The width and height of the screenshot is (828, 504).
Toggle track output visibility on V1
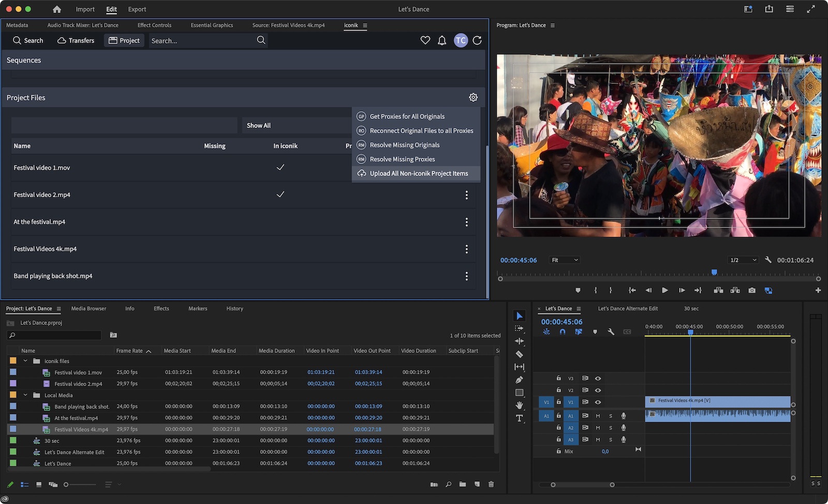point(598,402)
